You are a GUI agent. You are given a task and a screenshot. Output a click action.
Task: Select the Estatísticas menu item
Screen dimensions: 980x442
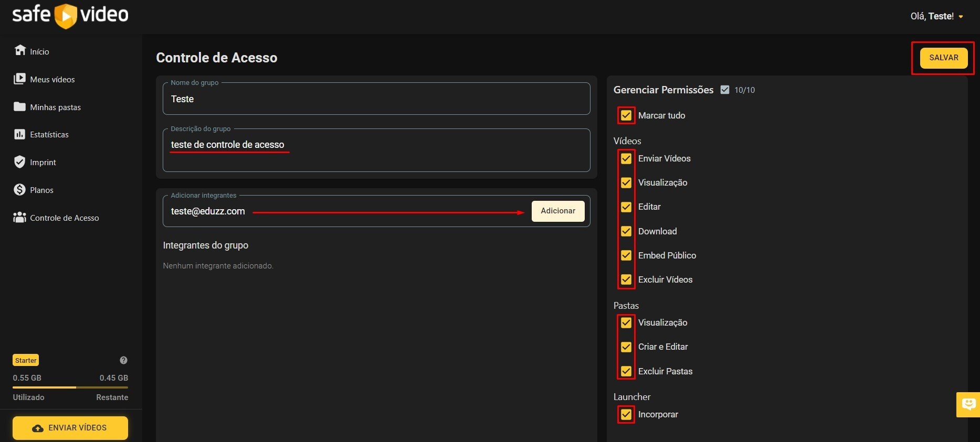click(x=49, y=135)
